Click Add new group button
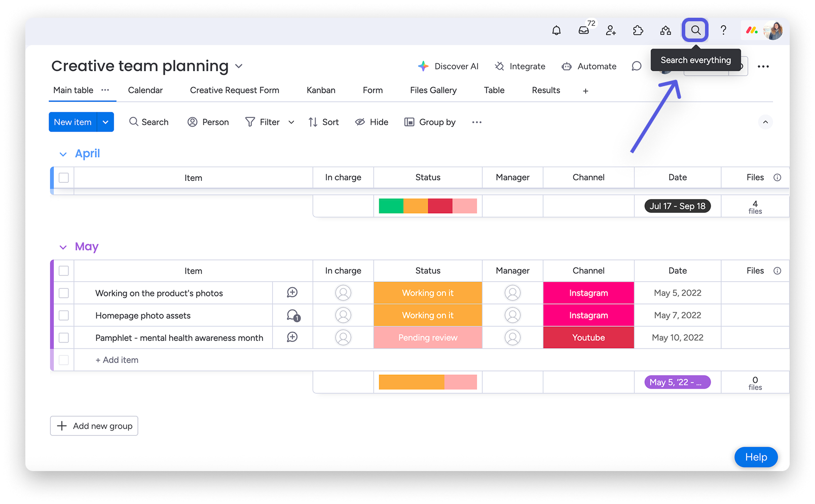Viewport: 815px width, 504px height. pos(94,426)
